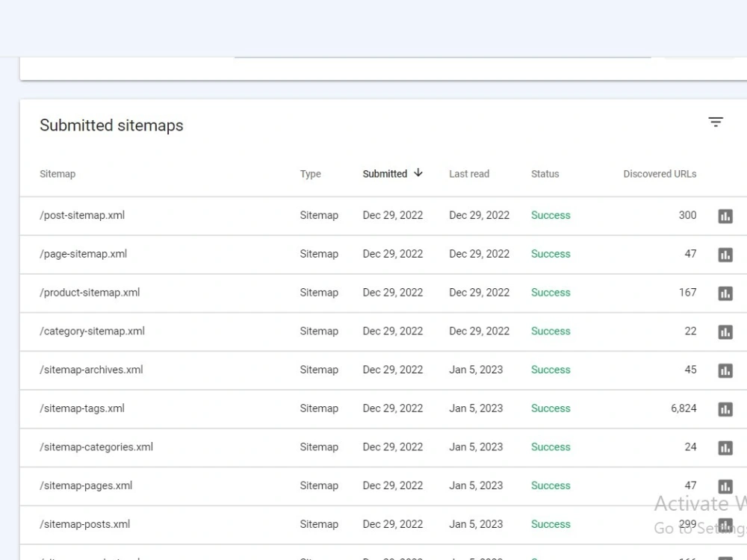Screen dimensions: 747x560
Task: Open chart icon in /sitemap-categories.xml row
Action: tap(725, 447)
